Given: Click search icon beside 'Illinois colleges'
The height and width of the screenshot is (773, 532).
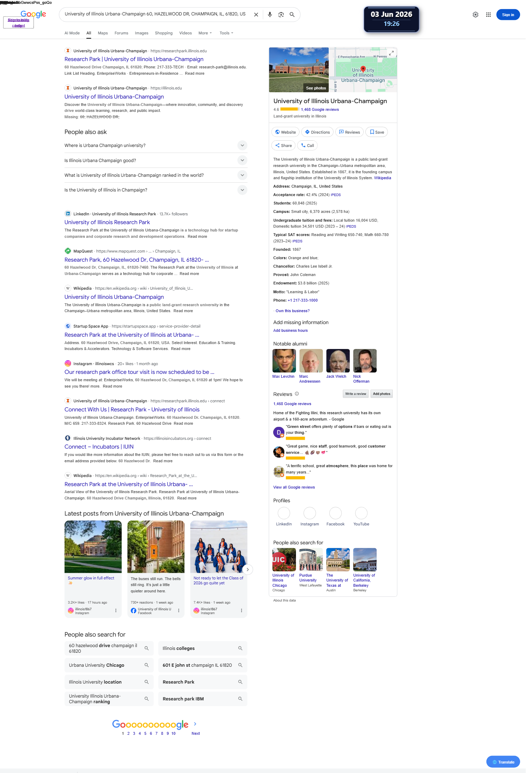Looking at the screenshot, I should pos(240,648).
